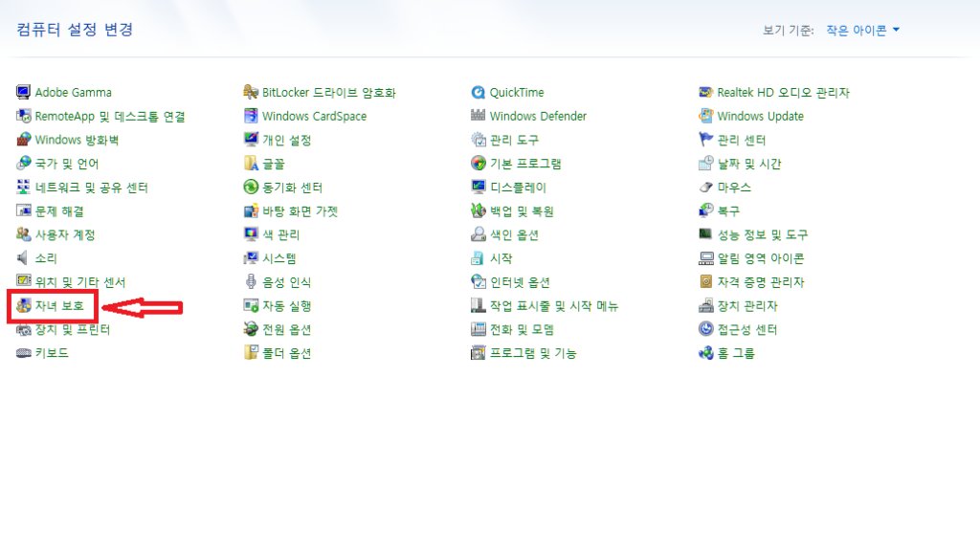This screenshot has width=980, height=554.
Task: Click the RemoteApp 및 데스크톱 연결 icon
Action: point(23,116)
